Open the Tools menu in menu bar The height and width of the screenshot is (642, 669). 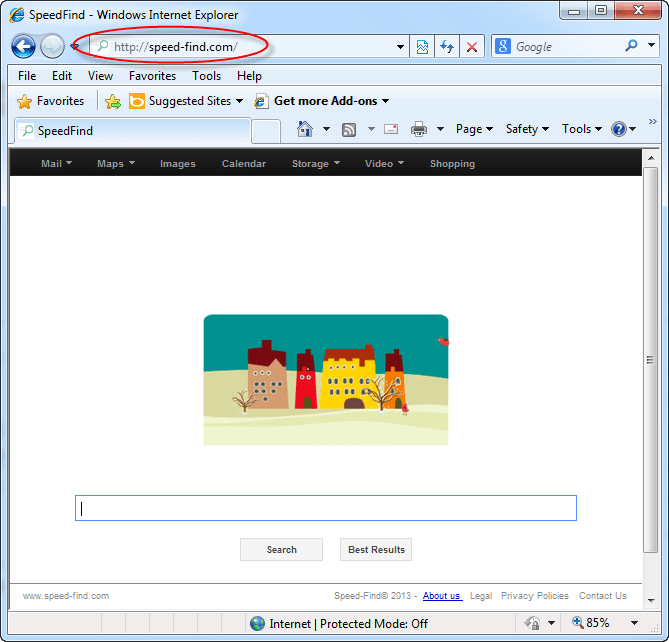tap(207, 76)
